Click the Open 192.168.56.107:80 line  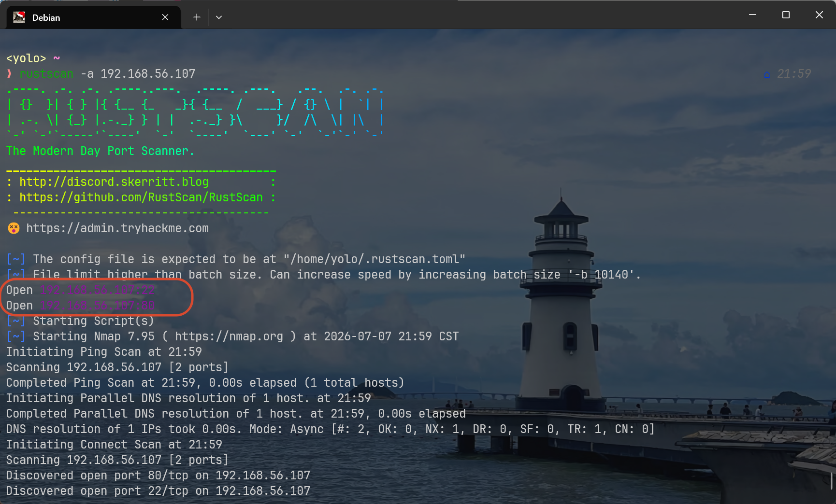(x=80, y=306)
